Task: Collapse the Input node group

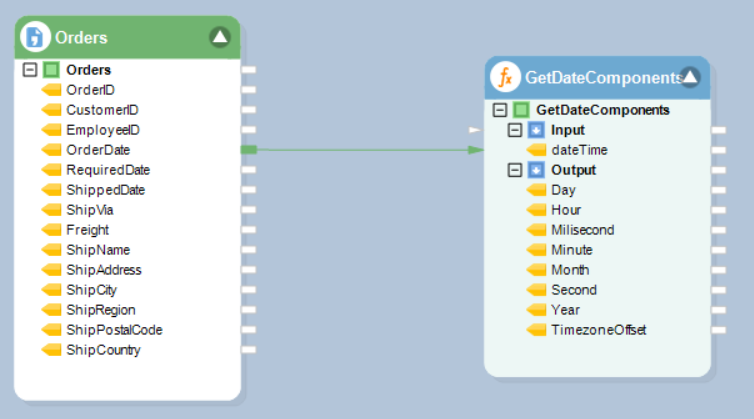Action: (515, 130)
